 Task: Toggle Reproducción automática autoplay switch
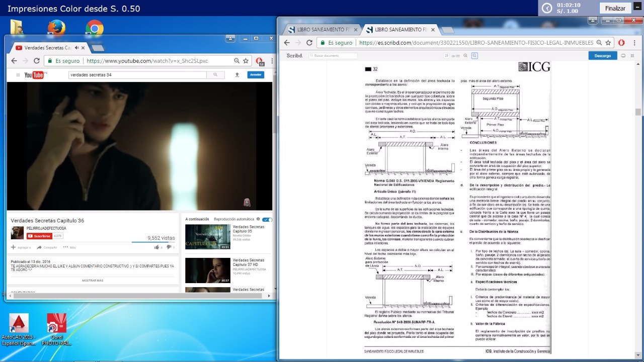267,219
